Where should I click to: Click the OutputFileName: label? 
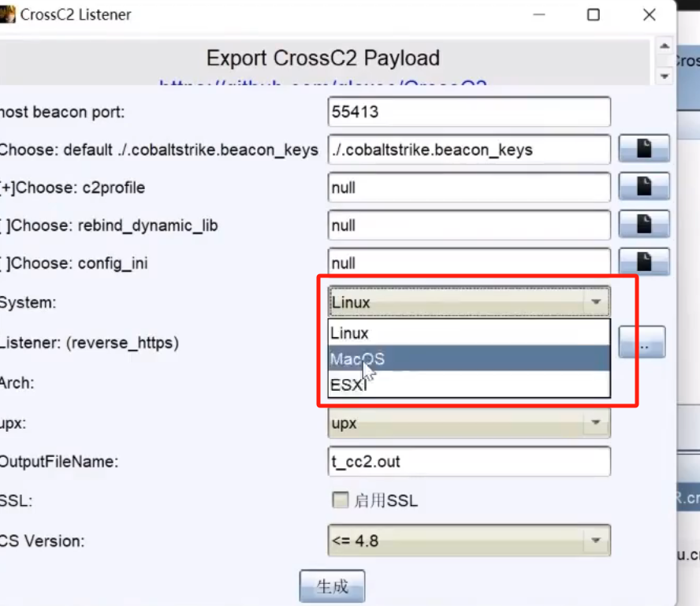(x=59, y=462)
